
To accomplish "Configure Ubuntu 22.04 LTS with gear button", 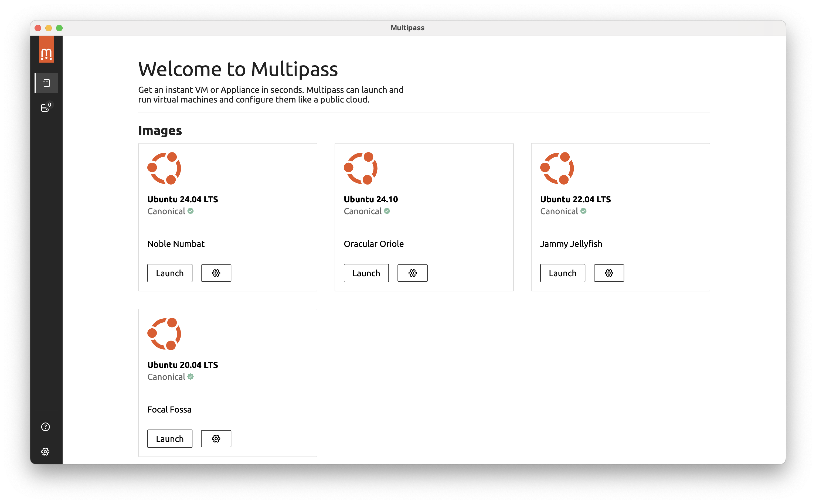I will click(609, 273).
